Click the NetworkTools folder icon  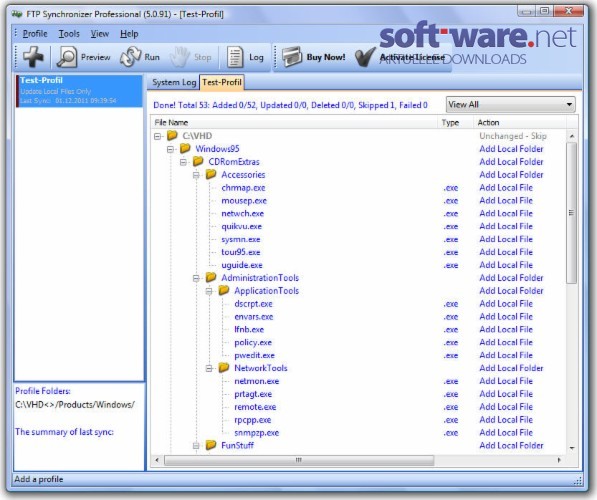224,367
